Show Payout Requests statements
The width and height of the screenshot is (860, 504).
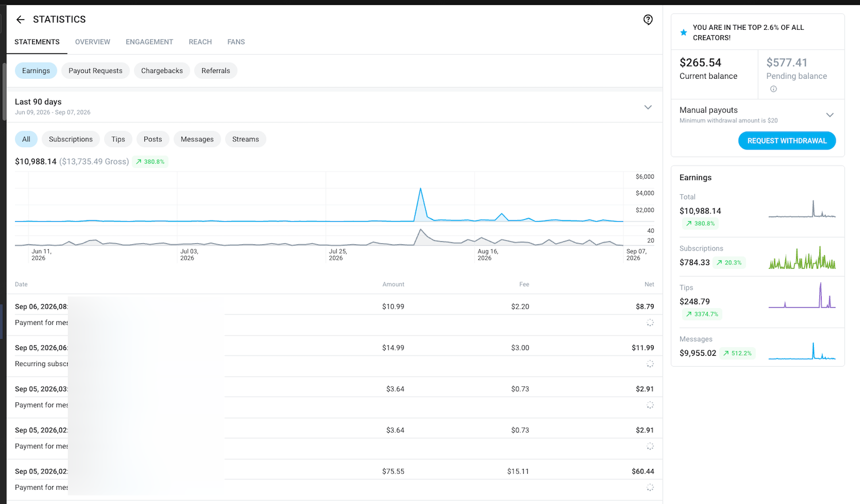(95, 71)
